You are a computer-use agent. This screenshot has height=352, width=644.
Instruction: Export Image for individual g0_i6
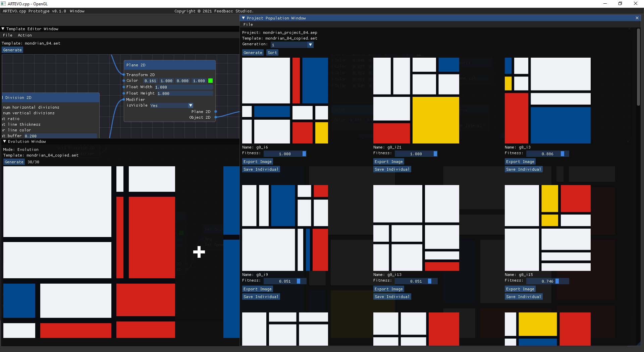(258, 162)
